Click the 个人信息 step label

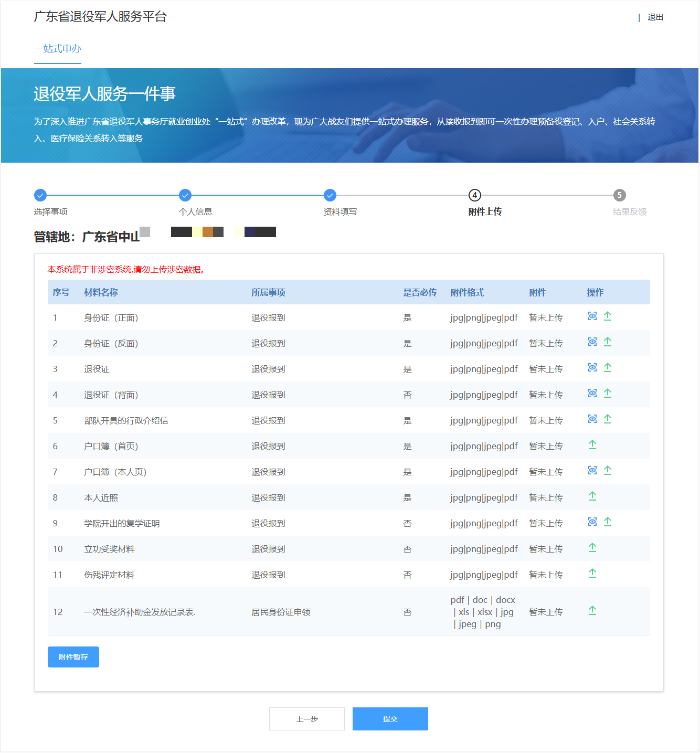click(195, 212)
